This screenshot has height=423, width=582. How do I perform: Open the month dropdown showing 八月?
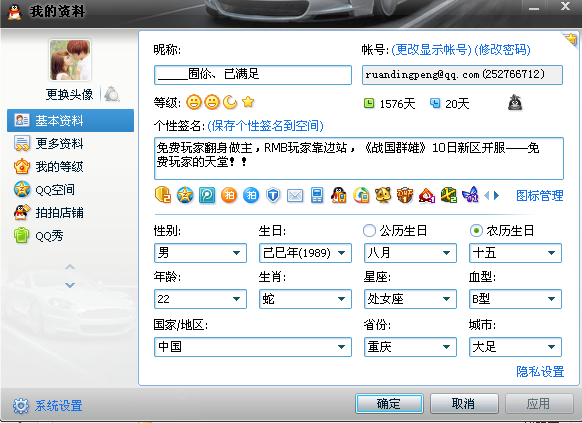411,253
